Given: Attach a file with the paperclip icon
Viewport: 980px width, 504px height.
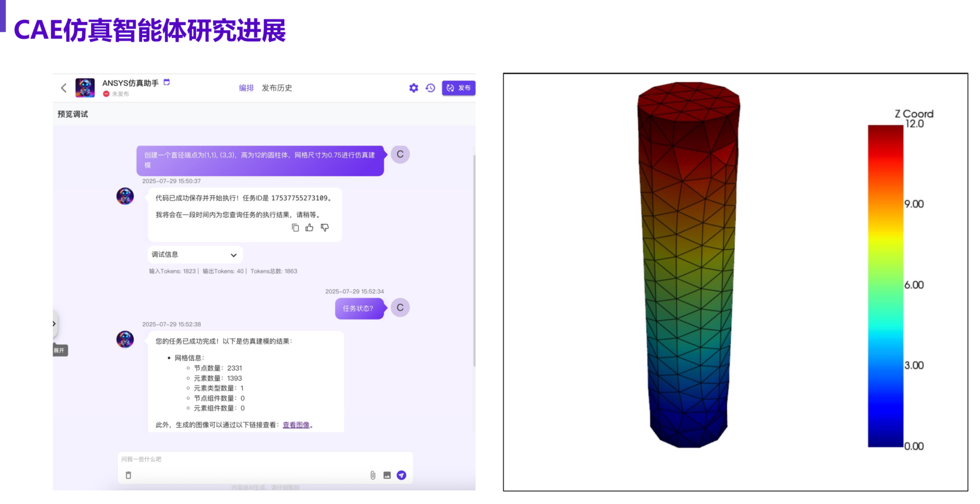Looking at the screenshot, I should click(x=373, y=475).
